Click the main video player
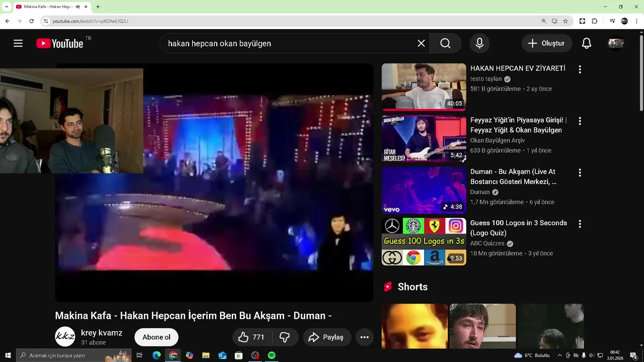The image size is (644, 362). coord(214,183)
